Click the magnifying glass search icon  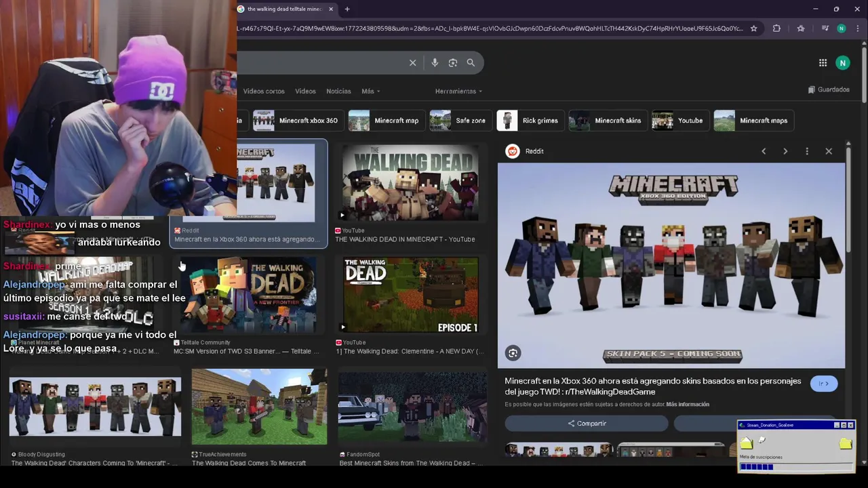[x=471, y=62]
